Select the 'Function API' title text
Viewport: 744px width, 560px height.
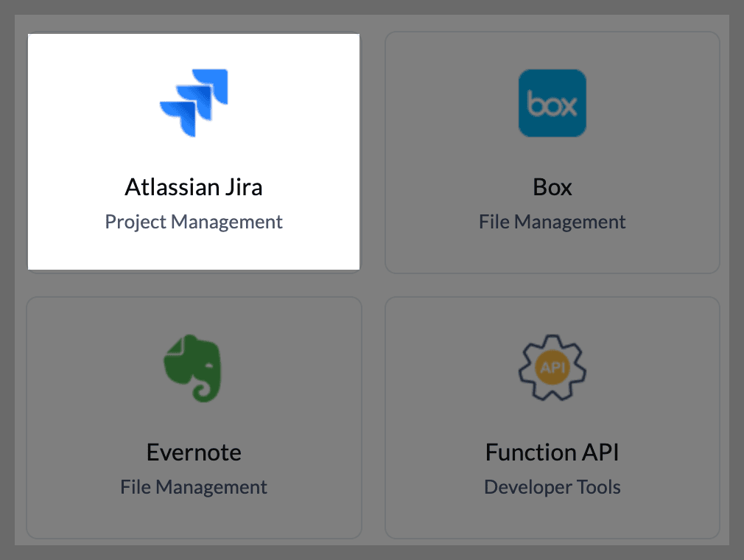(552, 452)
